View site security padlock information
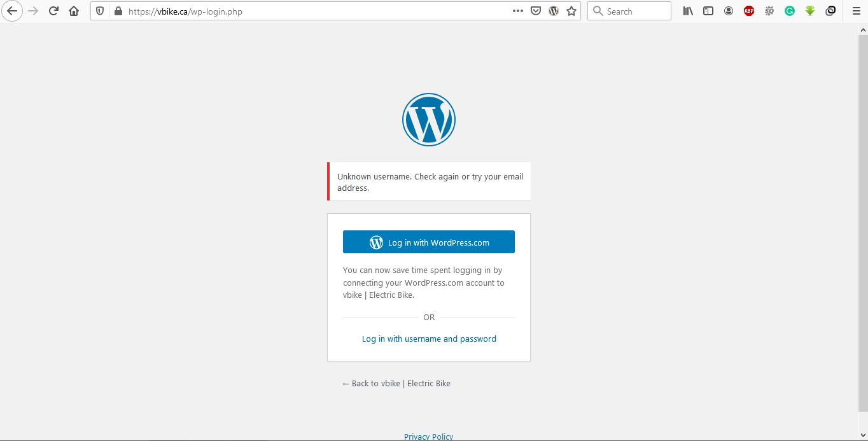This screenshot has width=868, height=441. click(117, 11)
